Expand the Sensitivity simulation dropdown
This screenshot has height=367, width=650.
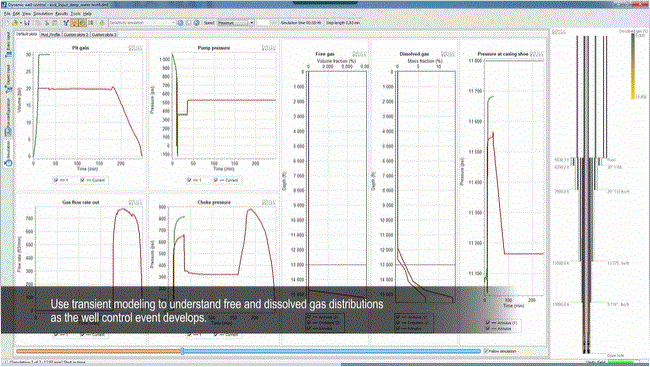coord(173,23)
